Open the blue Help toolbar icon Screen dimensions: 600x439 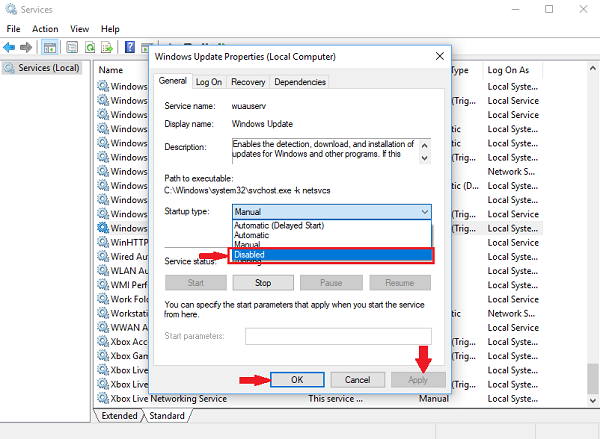point(130,47)
